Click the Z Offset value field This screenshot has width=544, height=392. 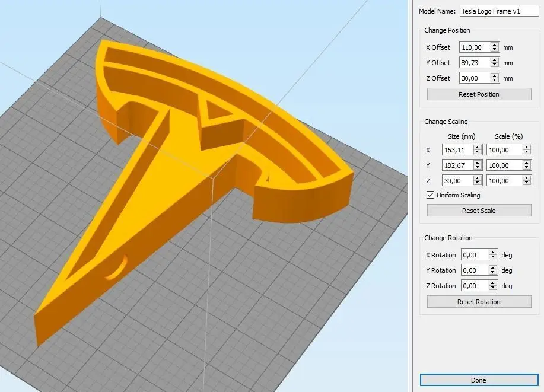475,78
